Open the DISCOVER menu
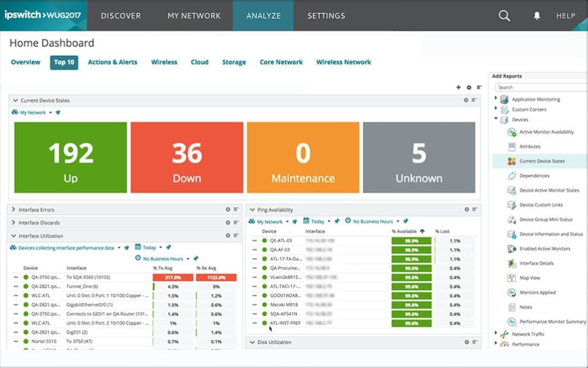 [121, 16]
